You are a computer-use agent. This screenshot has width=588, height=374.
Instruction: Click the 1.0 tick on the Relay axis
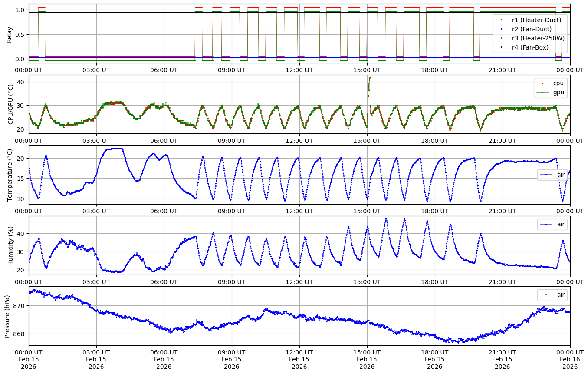21,10
